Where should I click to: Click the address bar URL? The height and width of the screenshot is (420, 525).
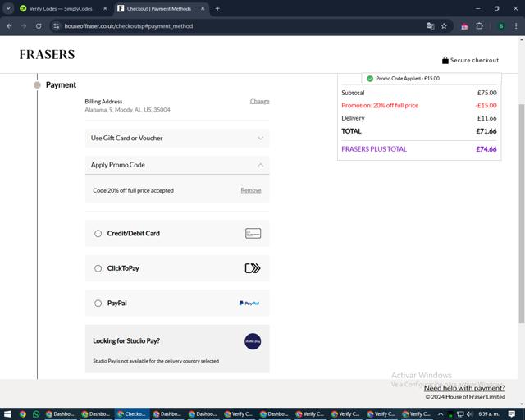pyautogui.click(x=129, y=26)
